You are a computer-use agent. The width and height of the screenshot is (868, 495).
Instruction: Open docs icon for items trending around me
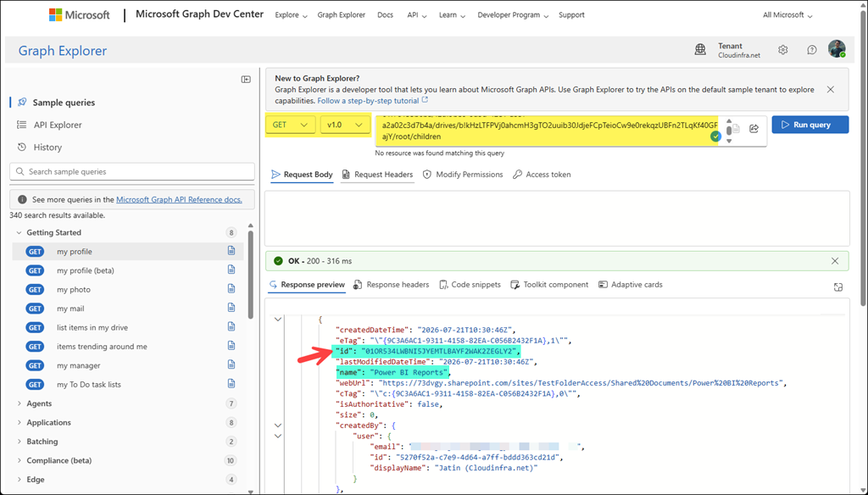tap(231, 346)
